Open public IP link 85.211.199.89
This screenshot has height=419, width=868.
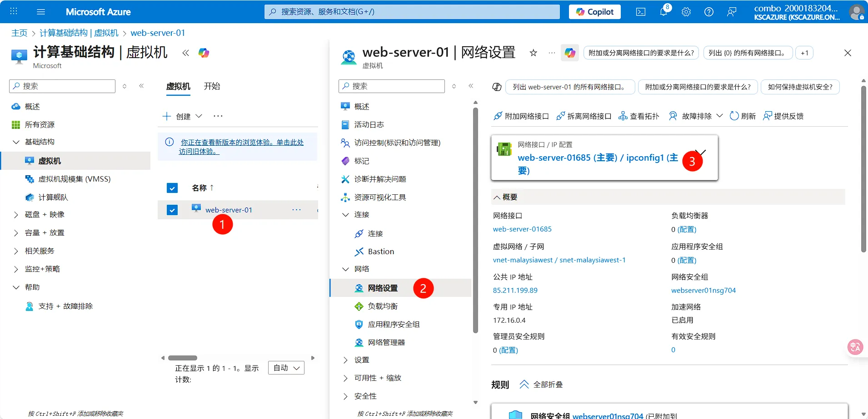[514, 290]
